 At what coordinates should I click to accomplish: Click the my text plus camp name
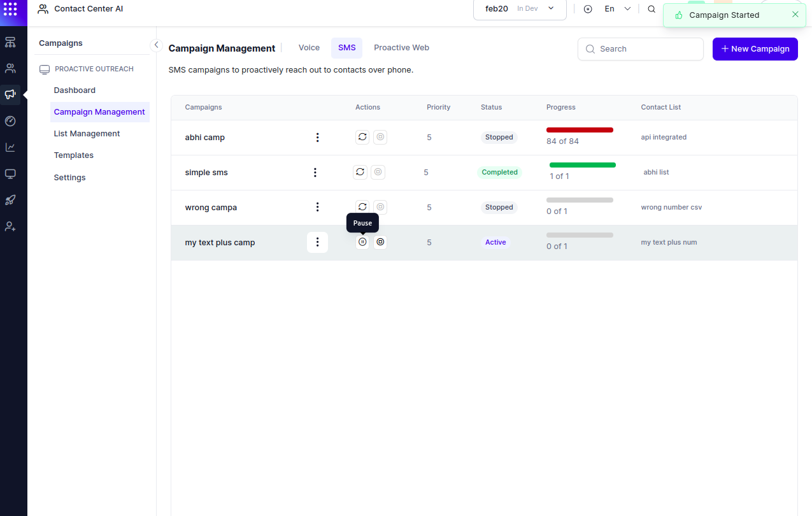pos(220,243)
